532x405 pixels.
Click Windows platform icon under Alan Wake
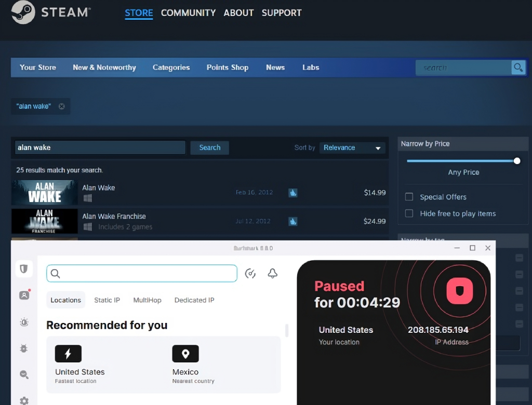click(88, 198)
